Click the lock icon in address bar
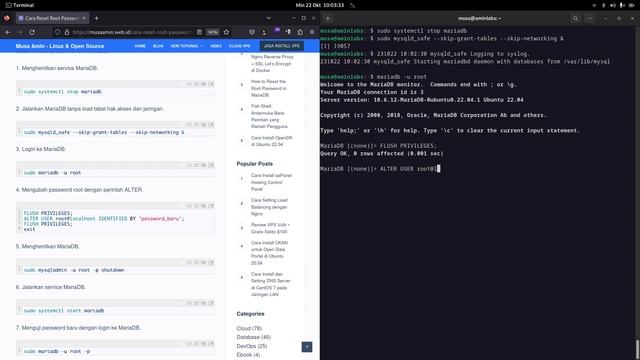 pos(67,32)
